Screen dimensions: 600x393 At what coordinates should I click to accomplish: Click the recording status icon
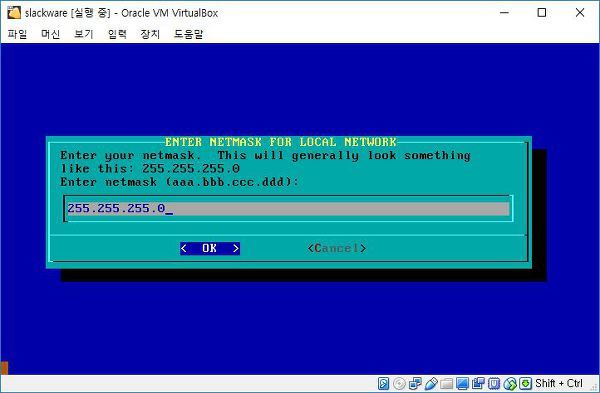click(478, 383)
